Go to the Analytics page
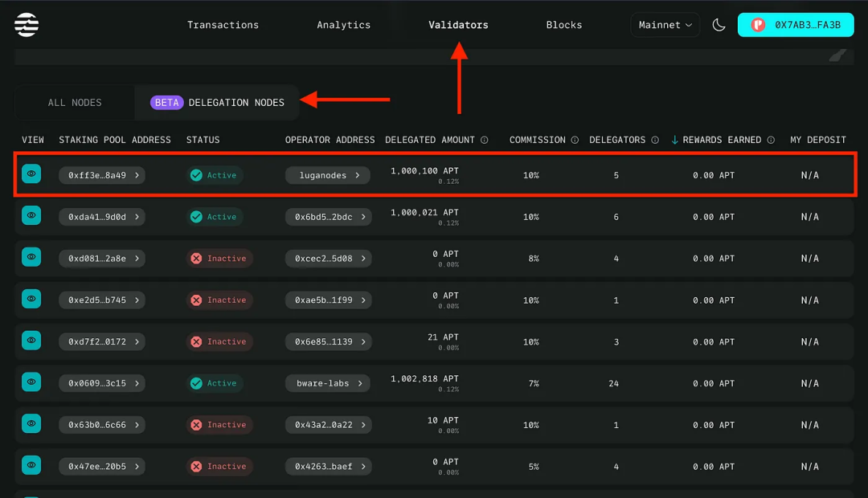 [x=343, y=25]
